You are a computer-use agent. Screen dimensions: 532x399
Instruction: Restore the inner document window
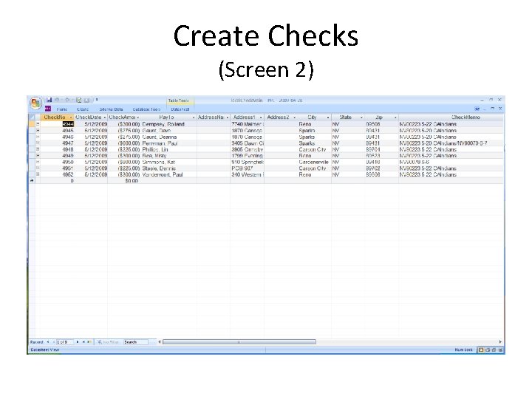click(492, 109)
